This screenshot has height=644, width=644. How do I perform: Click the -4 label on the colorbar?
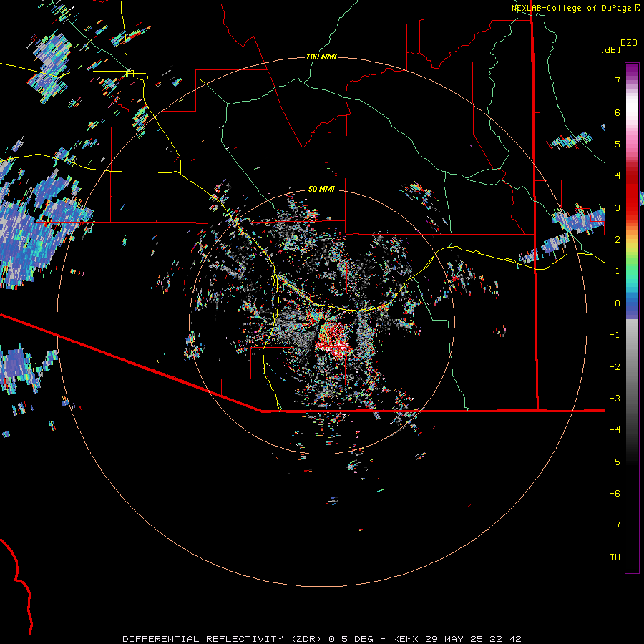pos(615,430)
